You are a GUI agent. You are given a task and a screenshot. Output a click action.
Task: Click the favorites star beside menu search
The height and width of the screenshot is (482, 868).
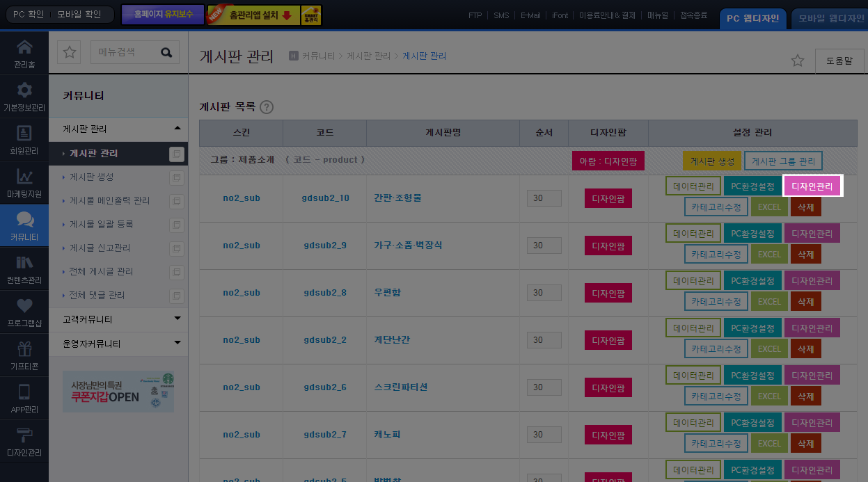69,52
